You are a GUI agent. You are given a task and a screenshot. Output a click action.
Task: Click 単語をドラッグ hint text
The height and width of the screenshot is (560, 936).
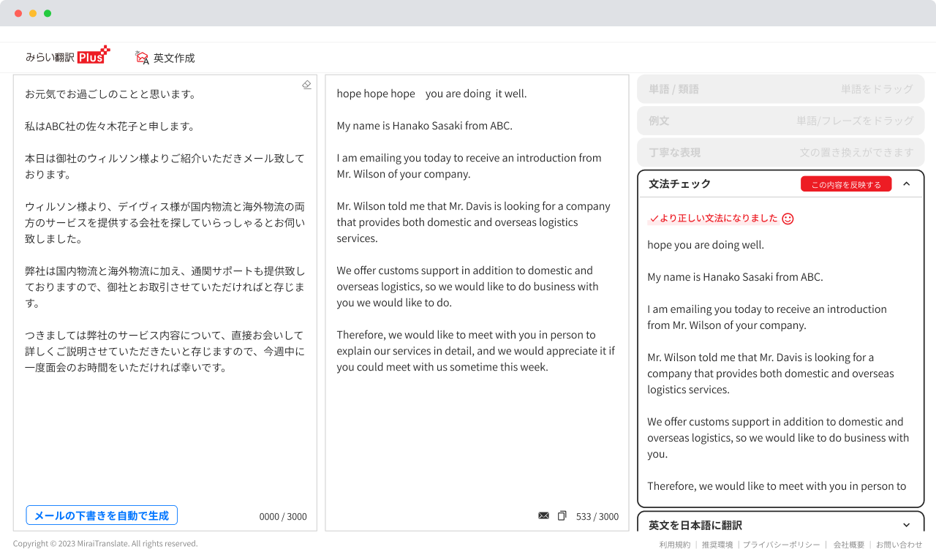coord(877,89)
